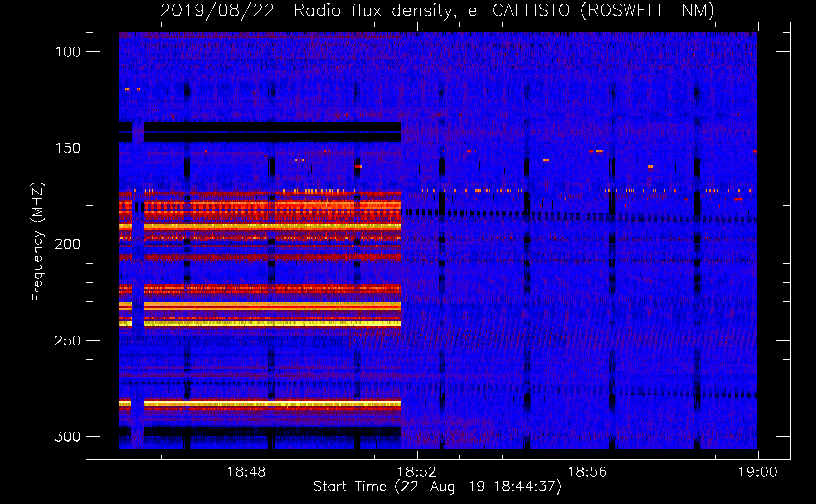Click the date '2019/08/22' in the title

[217, 11]
